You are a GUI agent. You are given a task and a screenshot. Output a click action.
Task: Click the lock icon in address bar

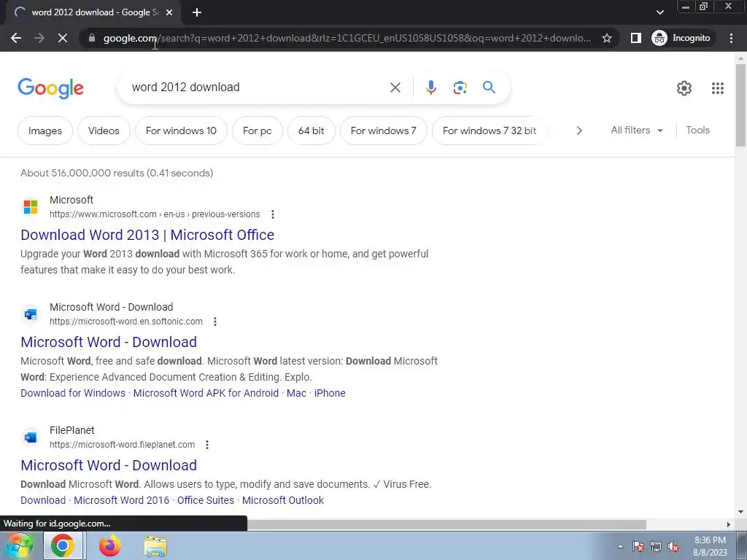(92, 38)
